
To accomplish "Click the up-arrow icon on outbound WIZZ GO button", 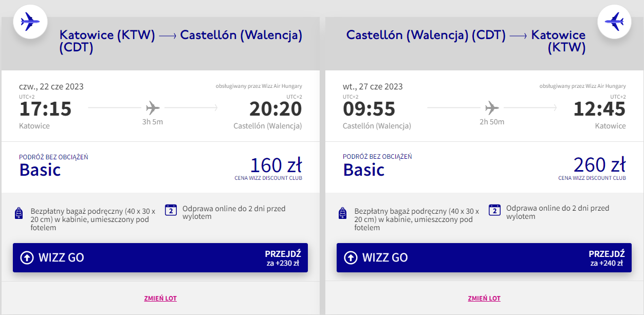I will point(27,257).
